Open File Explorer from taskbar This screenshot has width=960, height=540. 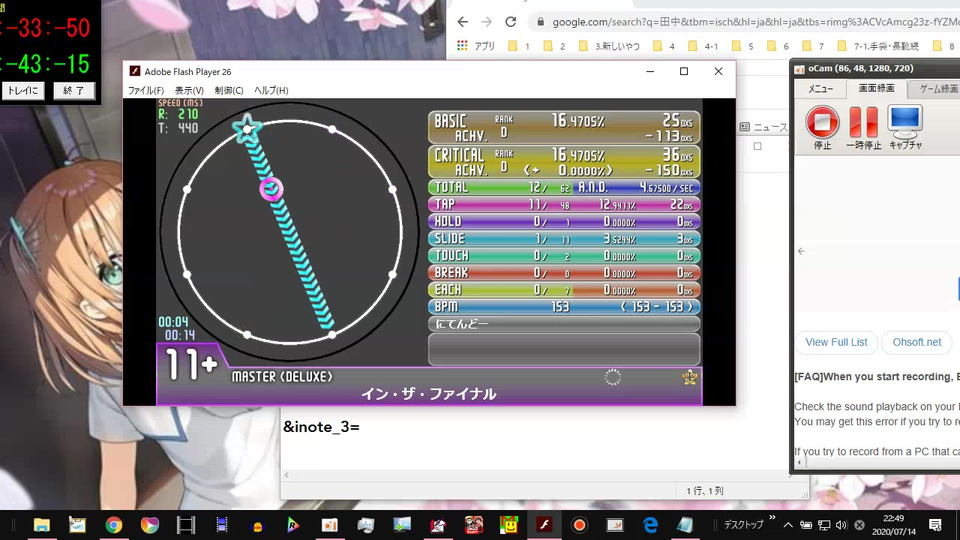click(x=42, y=525)
